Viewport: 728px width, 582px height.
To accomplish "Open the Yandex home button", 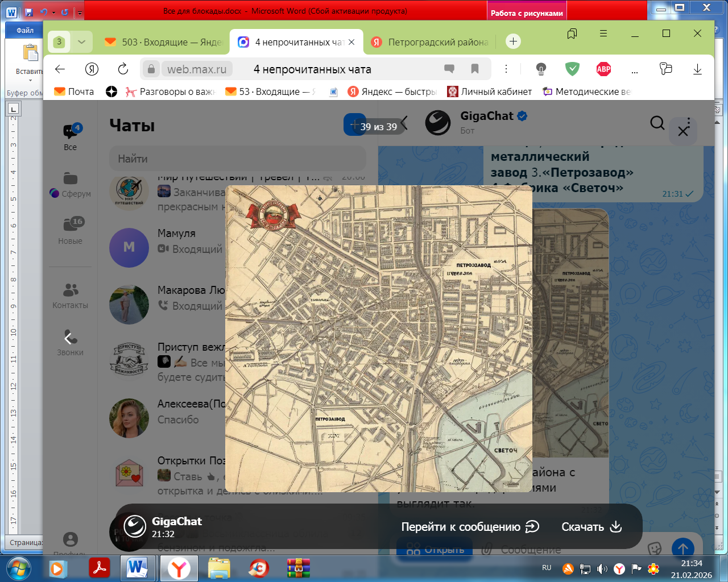I will pyautogui.click(x=92, y=69).
